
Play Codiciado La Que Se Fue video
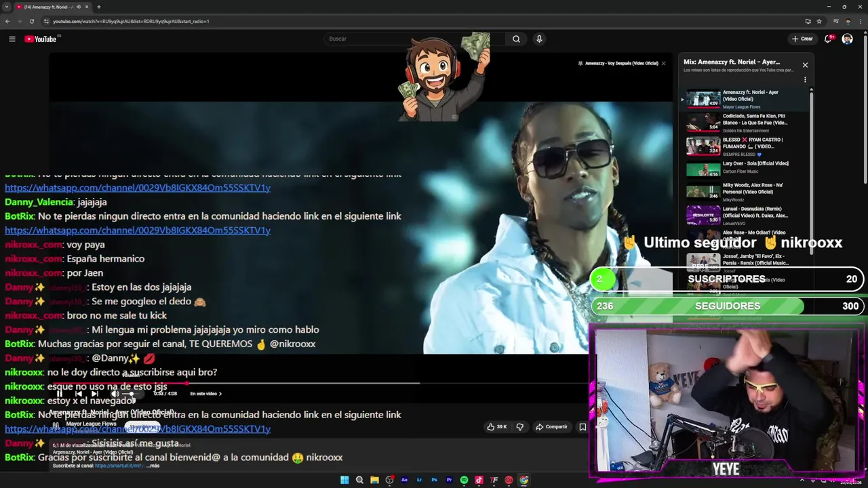point(744,123)
